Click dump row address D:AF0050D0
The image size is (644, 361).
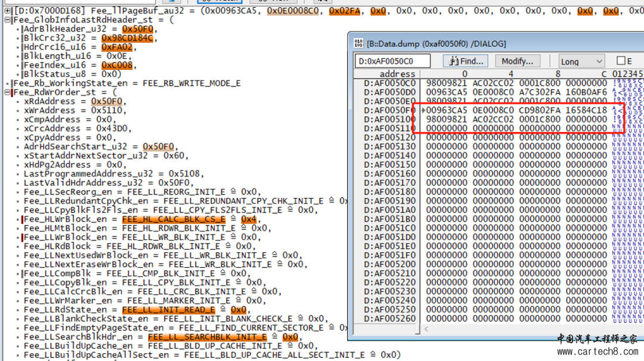pos(389,92)
